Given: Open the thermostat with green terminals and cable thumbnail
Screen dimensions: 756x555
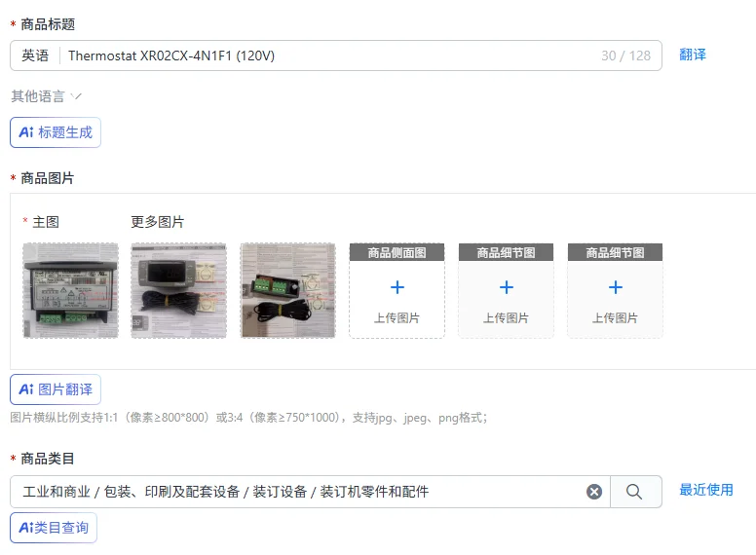Looking at the screenshot, I should [x=287, y=290].
